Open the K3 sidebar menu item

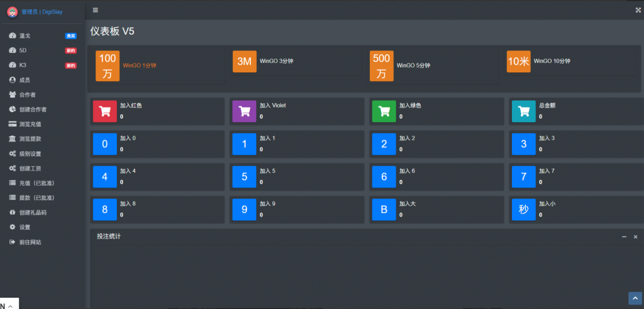[x=23, y=65]
